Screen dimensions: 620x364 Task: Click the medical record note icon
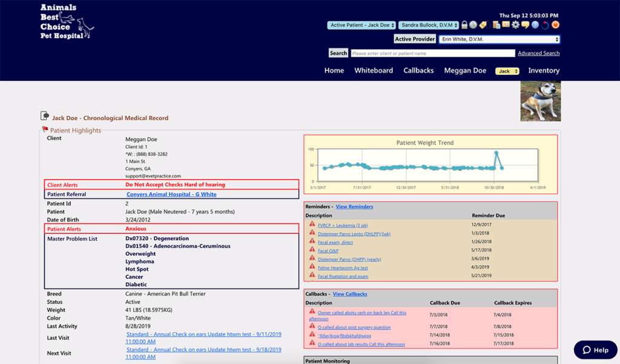pyautogui.click(x=45, y=116)
